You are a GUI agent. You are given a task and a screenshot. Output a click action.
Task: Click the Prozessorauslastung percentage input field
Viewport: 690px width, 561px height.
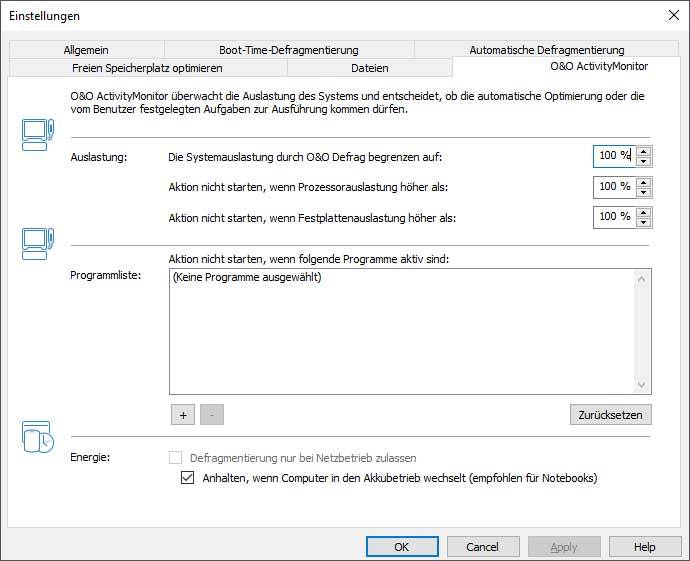coord(615,187)
